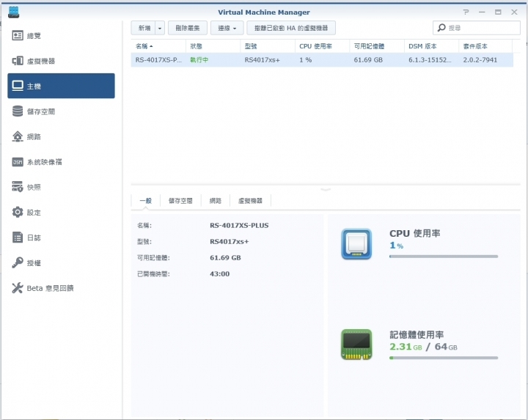The image size is (528, 420).
Task: Switch to the 儲存空間 tab in details
Action: tap(180, 201)
